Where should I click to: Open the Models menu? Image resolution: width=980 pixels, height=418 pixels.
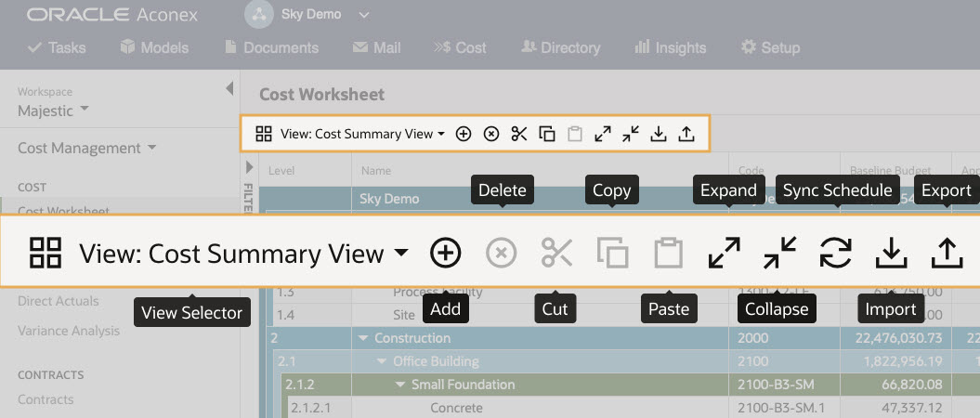point(154,47)
